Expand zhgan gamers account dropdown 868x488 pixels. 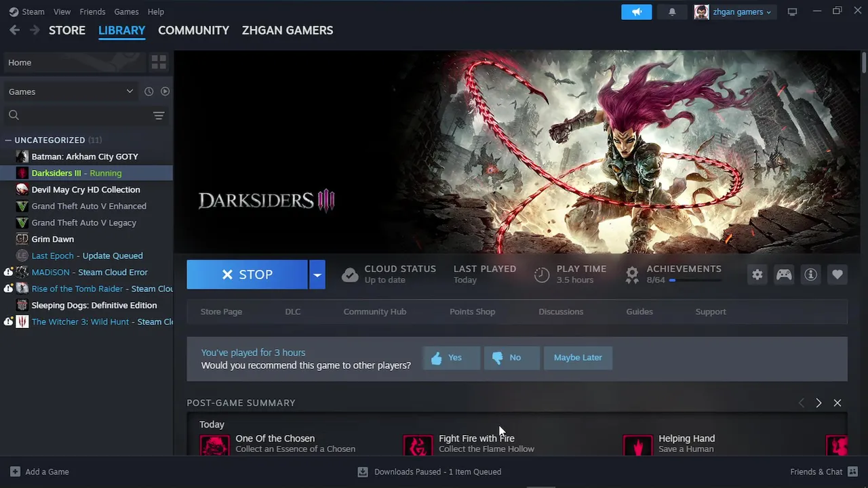coord(768,12)
